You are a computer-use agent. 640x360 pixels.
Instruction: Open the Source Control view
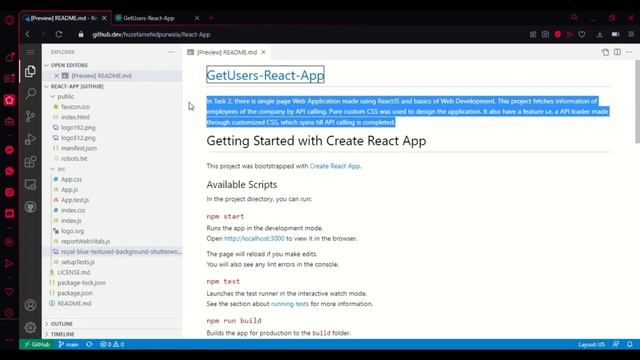coord(30,117)
